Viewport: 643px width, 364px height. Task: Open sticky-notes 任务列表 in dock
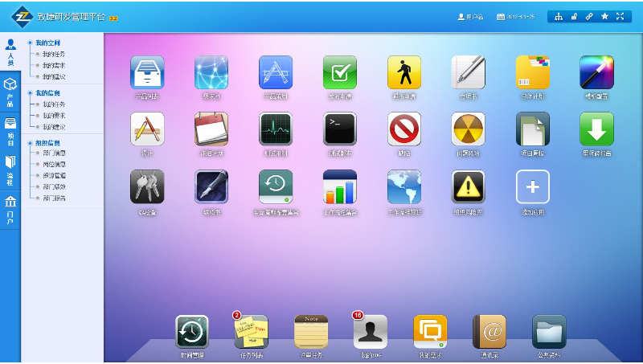[251, 332]
